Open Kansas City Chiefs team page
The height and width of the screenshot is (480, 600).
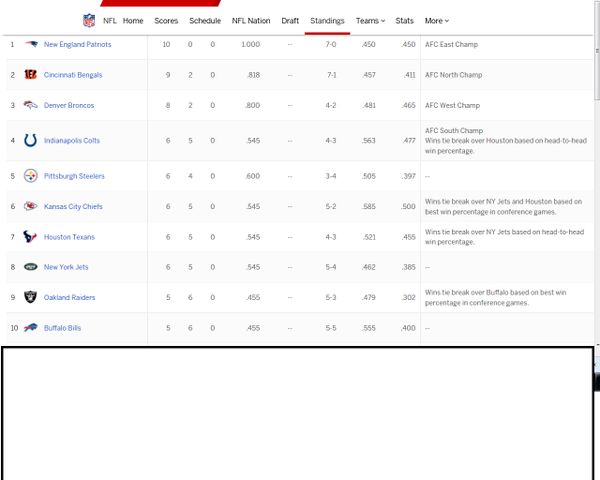[x=73, y=206]
